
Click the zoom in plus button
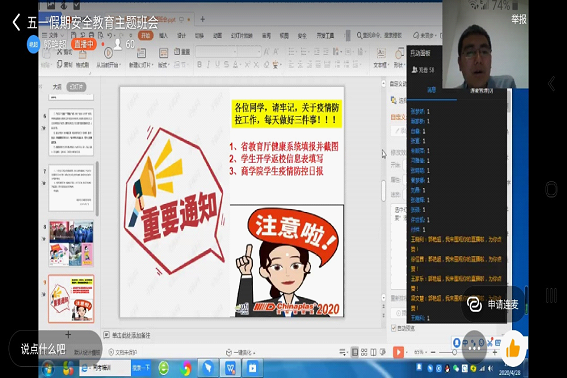click(495, 352)
